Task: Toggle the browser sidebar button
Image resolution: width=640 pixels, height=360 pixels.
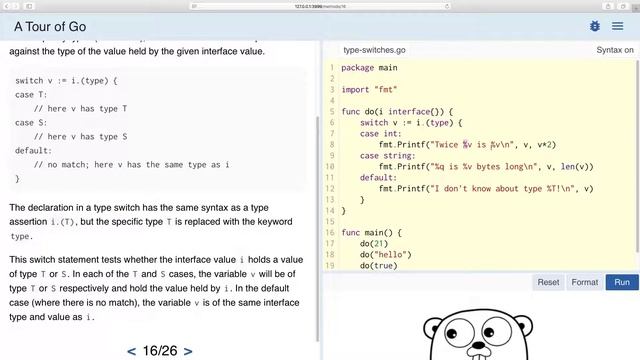Action: [29, 6]
